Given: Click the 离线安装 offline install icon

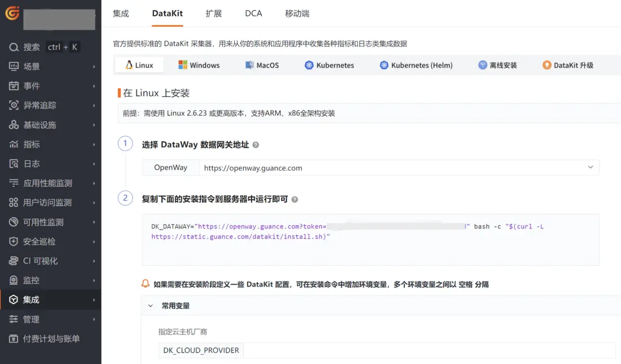Looking at the screenshot, I should pos(482,65).
